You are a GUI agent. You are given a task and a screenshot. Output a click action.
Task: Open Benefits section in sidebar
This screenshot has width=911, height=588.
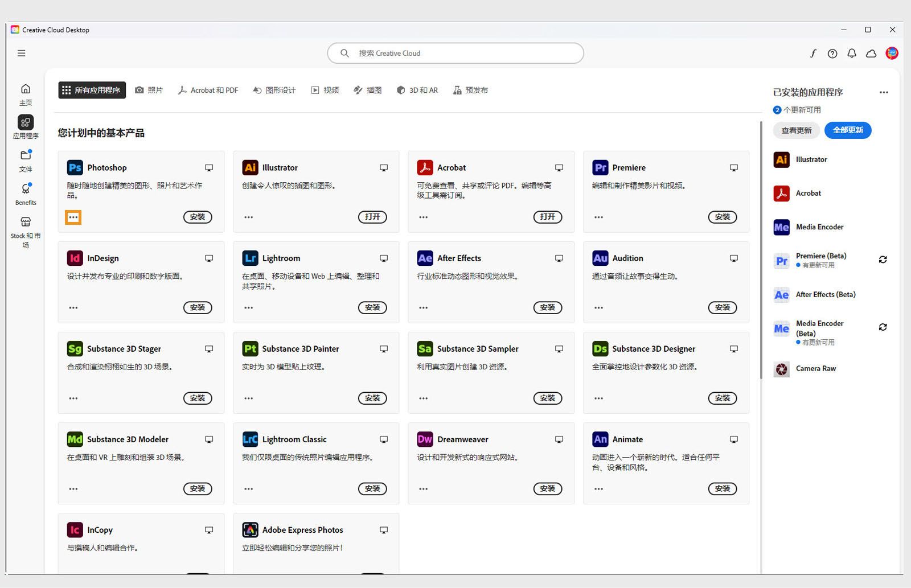pos(26,194)
